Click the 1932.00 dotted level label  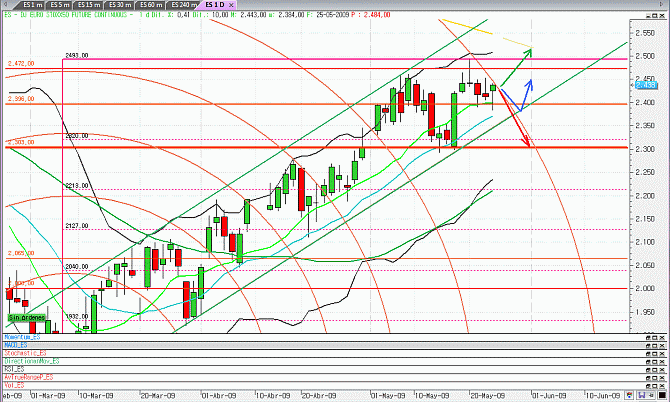tap(76, 317)
